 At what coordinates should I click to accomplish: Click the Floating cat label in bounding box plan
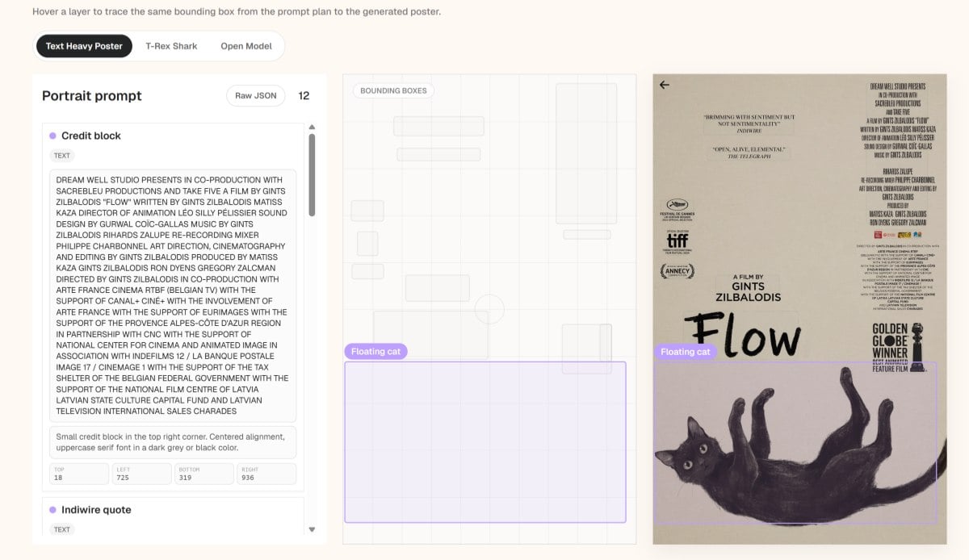(x=375, y=352)
